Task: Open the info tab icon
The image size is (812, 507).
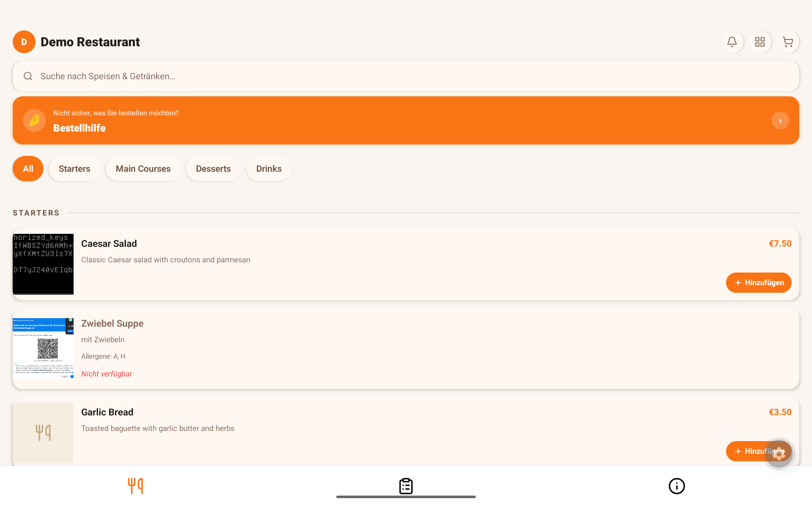Action: (x=677, y=486)
